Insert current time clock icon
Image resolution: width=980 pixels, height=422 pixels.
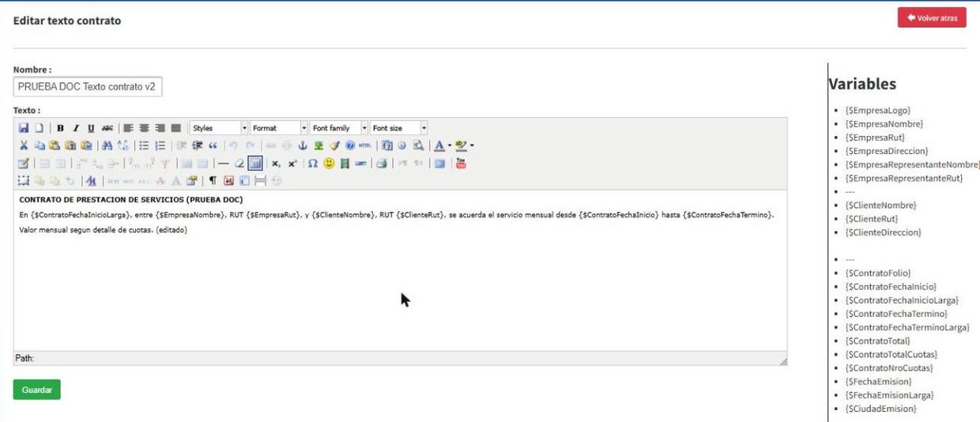coord(401,145)
